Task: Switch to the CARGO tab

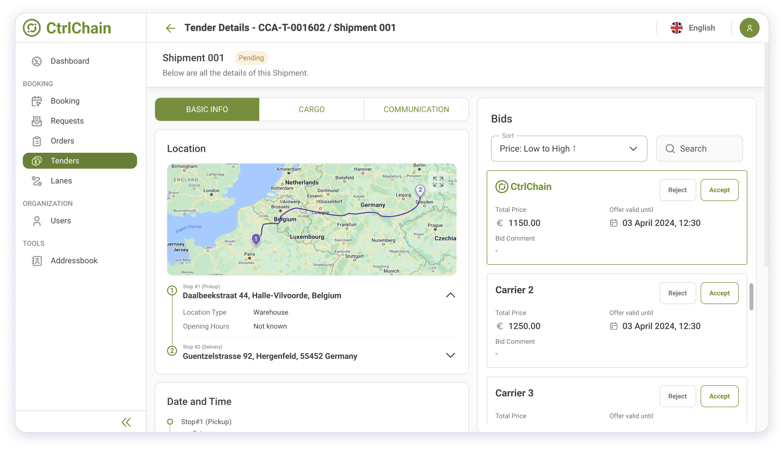Action: point(312,109)
